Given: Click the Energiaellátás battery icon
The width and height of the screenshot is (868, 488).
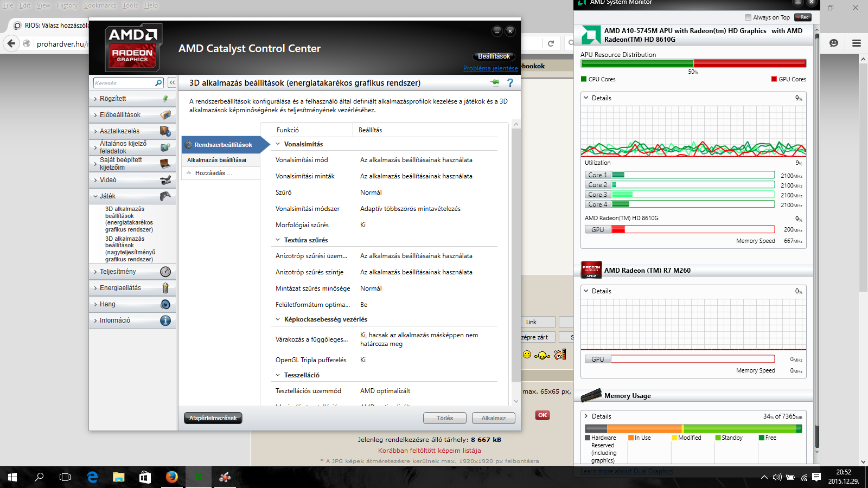Looking at the screenshot, I should (x=165, y=288).
